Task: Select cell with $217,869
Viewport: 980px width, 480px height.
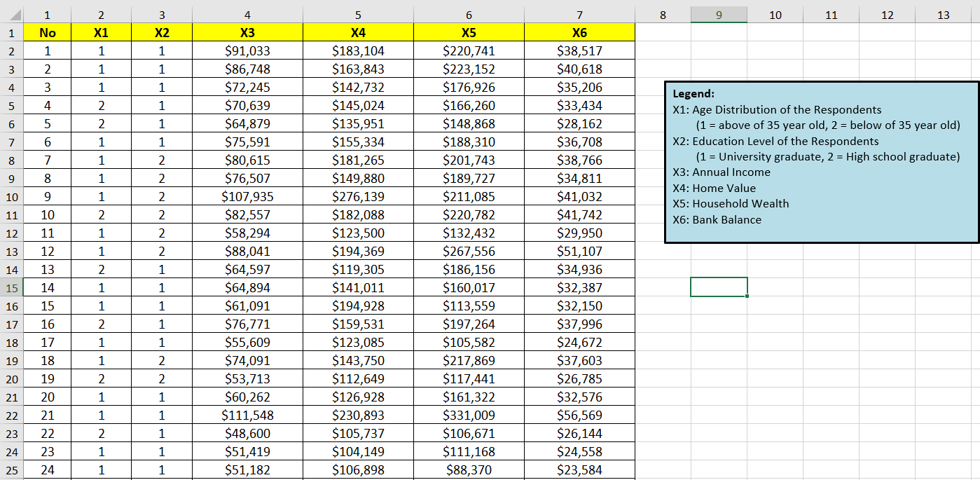Action: tap(469, 360)
